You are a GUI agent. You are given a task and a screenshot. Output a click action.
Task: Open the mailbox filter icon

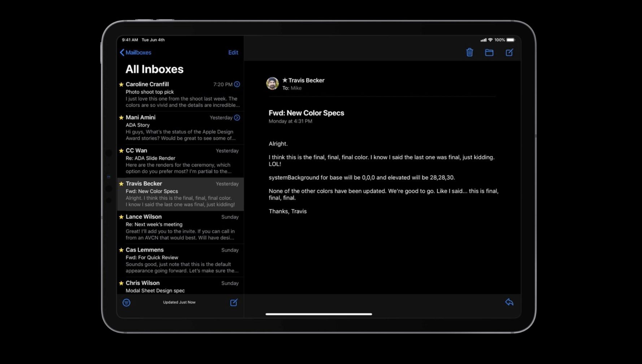(126, 303)
